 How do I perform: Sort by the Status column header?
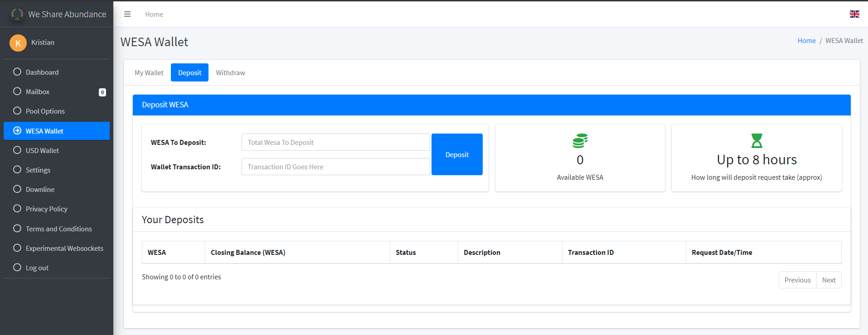point(424,252)
